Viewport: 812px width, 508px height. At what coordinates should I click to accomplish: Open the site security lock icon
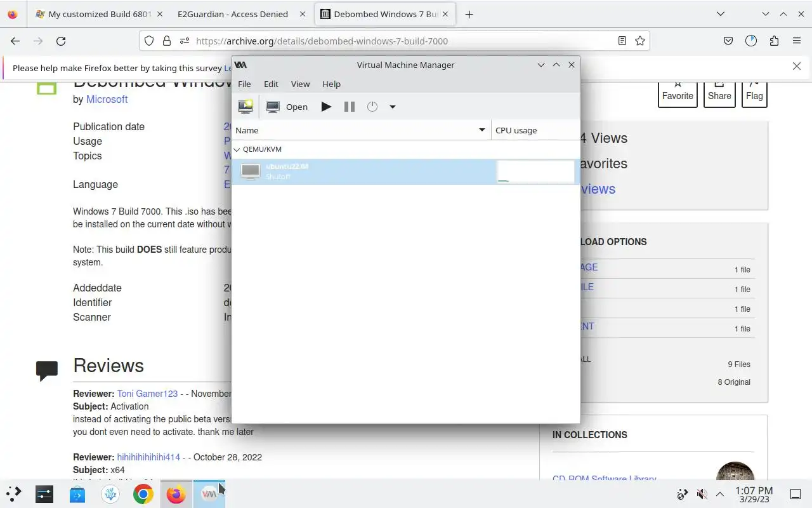tap(167, 41)
